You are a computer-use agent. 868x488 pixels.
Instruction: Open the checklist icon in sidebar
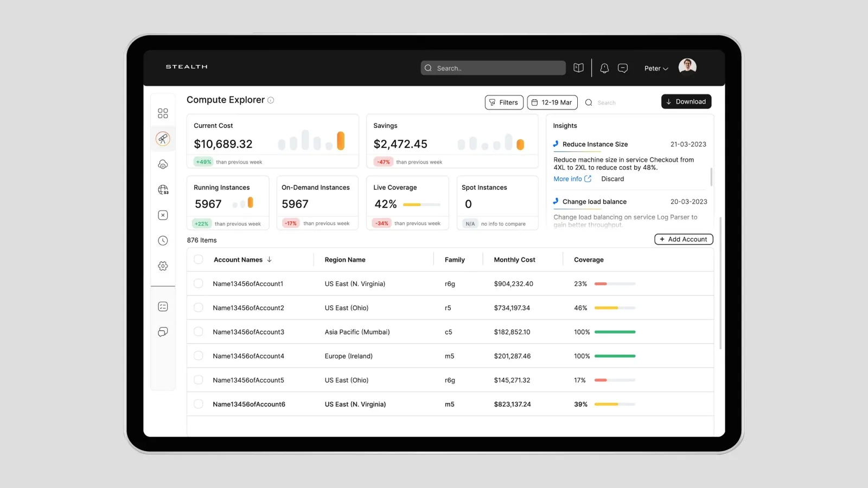coord(163,306)
